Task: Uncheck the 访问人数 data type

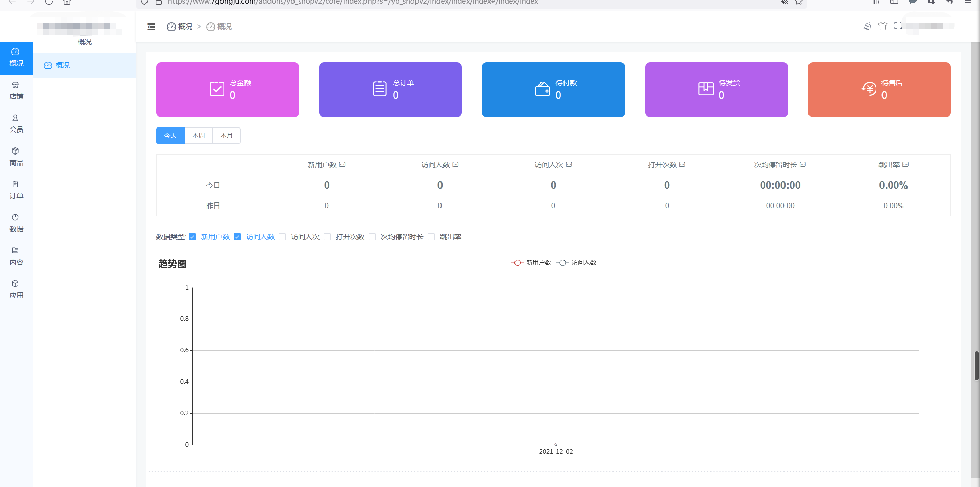Action: click(237, 237)
